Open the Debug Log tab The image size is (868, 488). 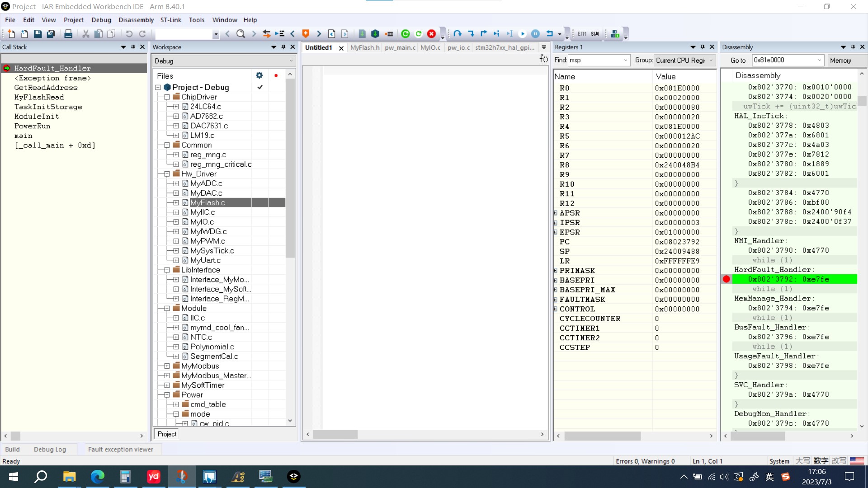pos(50,449)
